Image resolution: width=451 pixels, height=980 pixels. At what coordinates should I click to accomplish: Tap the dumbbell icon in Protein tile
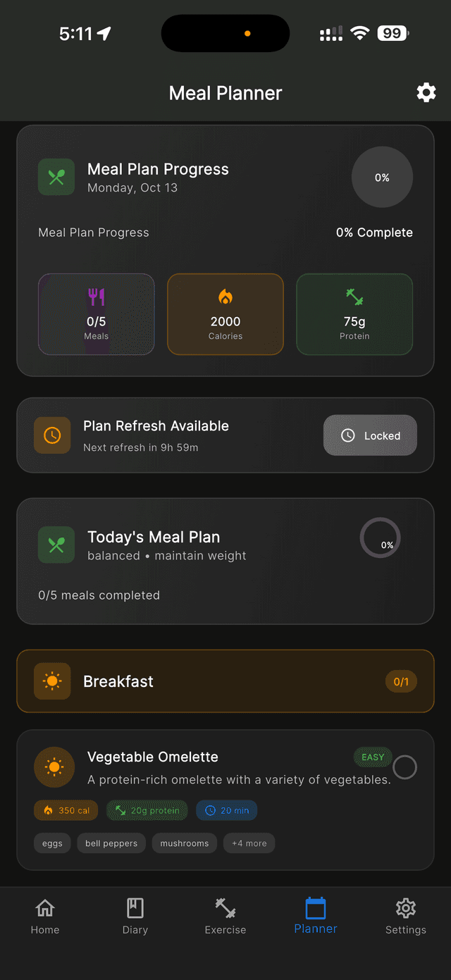tap(354, 297)
